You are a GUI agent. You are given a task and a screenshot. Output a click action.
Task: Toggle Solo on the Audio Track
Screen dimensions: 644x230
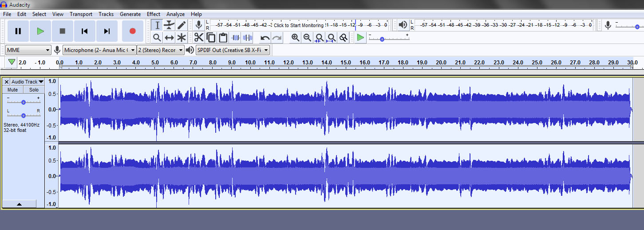34,90
